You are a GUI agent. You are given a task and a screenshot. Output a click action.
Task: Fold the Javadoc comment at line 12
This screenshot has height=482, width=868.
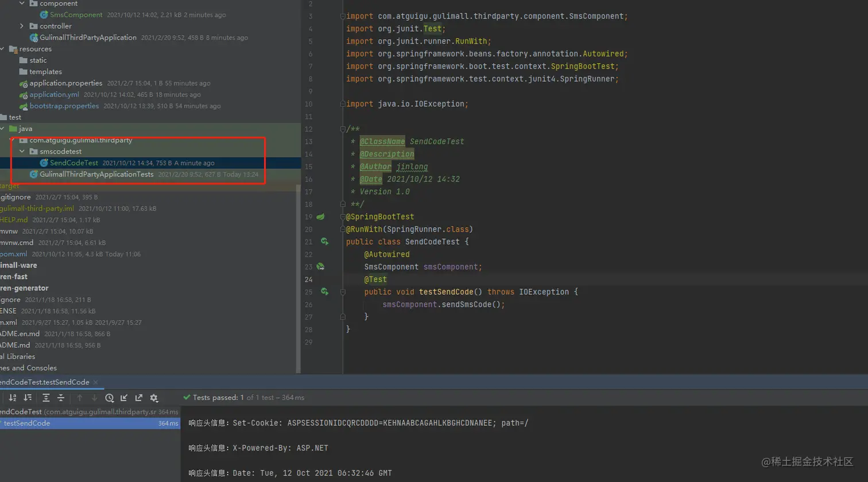point(343,129)
